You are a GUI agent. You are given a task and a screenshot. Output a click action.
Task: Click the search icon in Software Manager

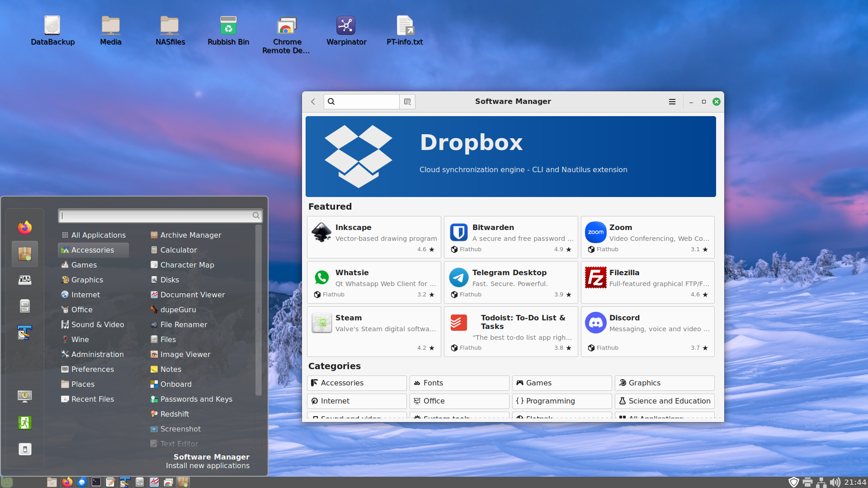point(331,101)
